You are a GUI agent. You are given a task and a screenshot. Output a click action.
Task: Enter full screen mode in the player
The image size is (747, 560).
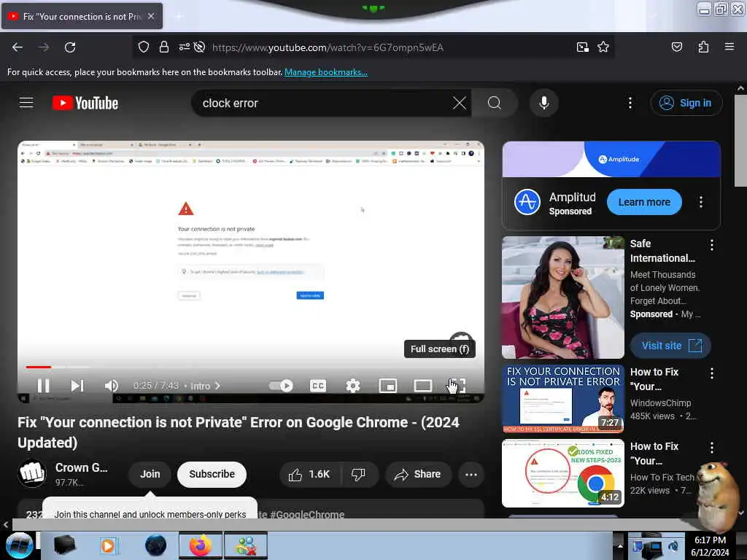point(457,385)
